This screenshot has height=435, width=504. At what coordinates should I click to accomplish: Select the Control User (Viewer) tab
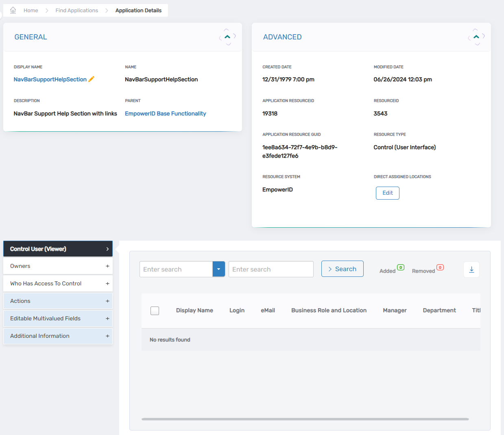[x=58, y=249]
